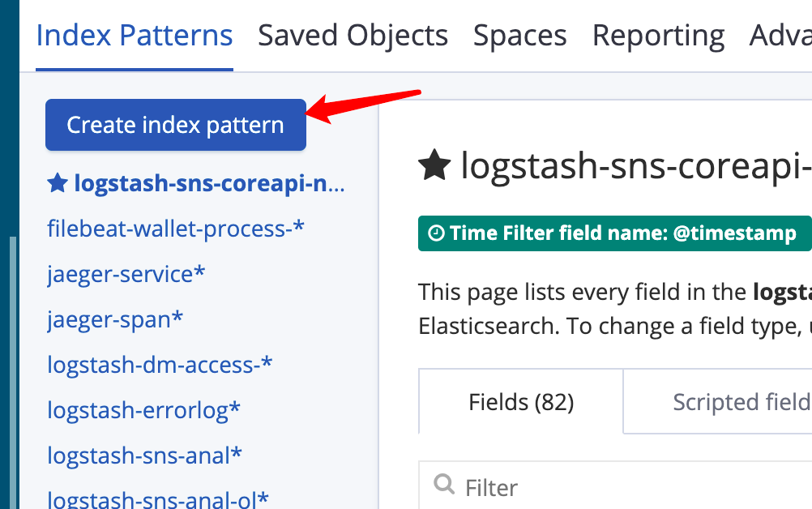Viewport: 812px width, 509px height.
Task: Go to the Spaces tab
Action: tap(519, 36)
